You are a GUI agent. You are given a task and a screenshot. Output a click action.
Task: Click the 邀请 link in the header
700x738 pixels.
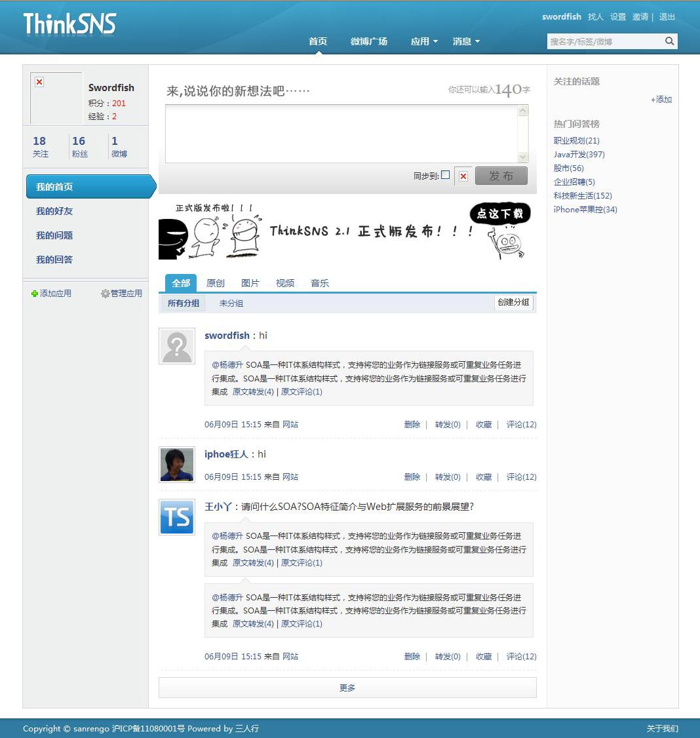640,17
